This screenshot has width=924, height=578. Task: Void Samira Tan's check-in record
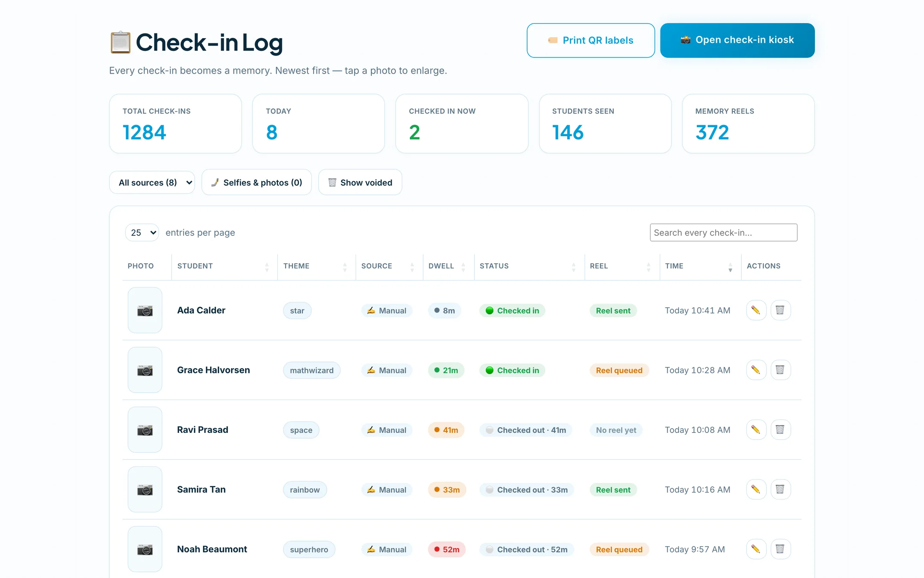click(780, 489)
